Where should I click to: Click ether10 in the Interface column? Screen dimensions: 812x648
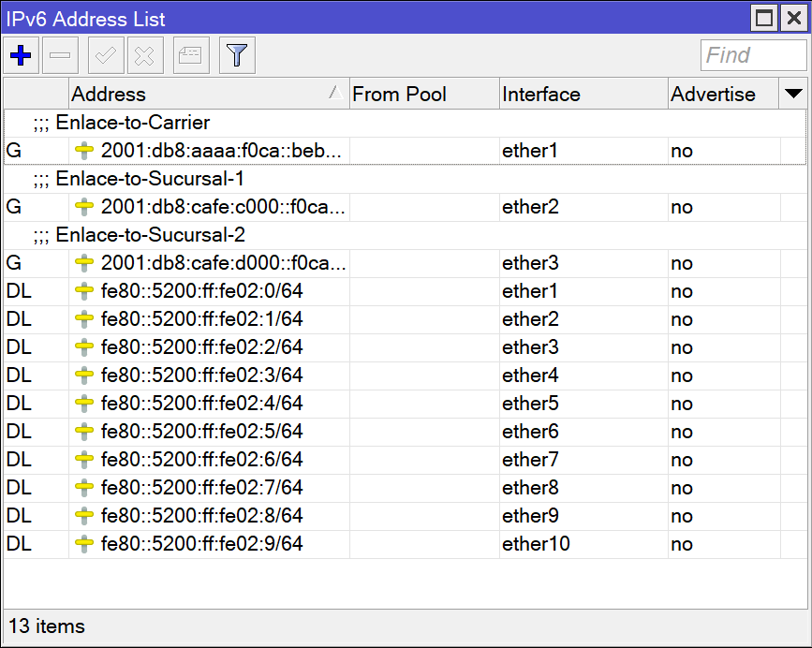tap(536, 544)
